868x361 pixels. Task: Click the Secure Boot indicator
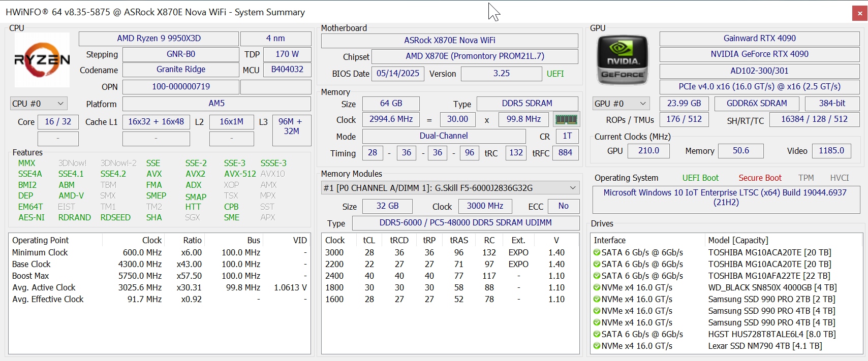[760, 178]
